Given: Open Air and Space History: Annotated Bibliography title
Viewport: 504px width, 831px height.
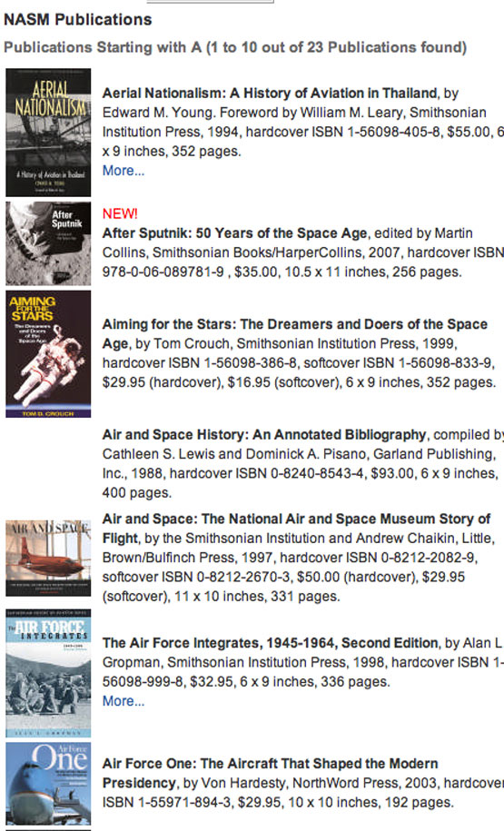Looking at the screenshot, I should point(264,435).
